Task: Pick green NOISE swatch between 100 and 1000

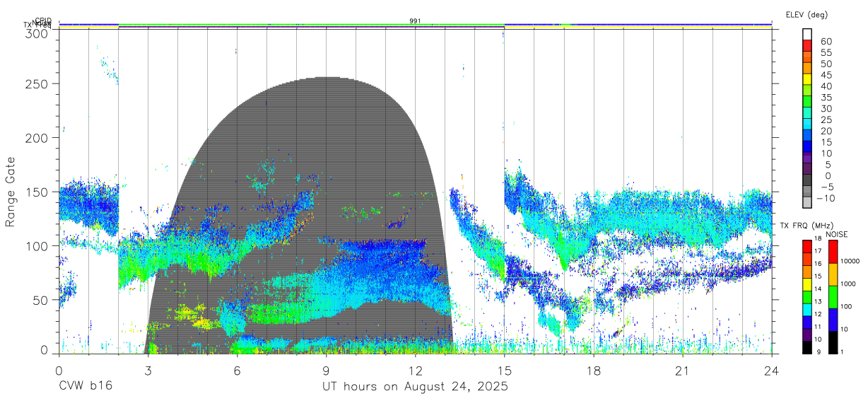Action: [x=832, y=296]
